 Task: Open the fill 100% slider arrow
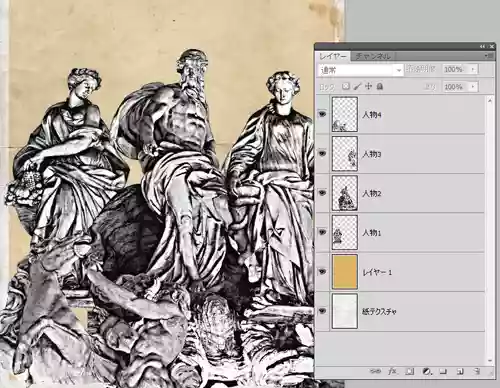473,87
